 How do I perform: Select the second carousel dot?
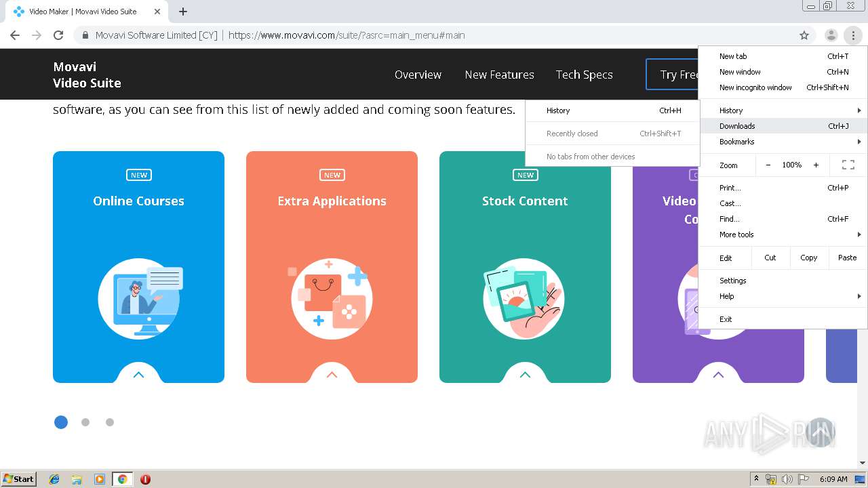pos(85,422)
